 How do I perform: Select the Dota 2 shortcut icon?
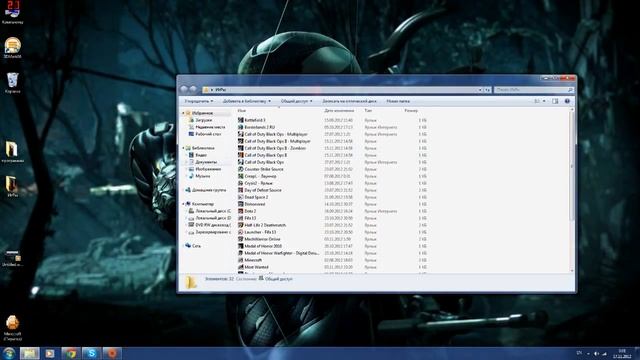pos(240,211)
